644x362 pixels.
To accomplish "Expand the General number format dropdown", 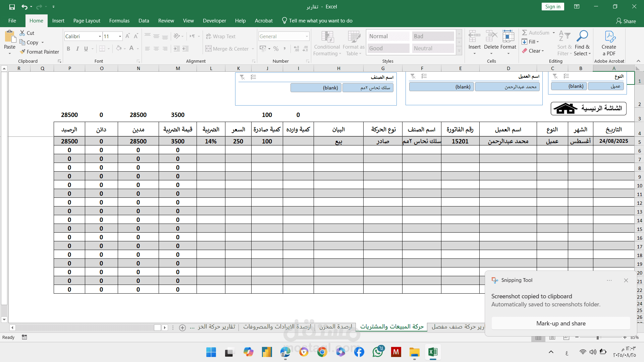I will point(307,36).
